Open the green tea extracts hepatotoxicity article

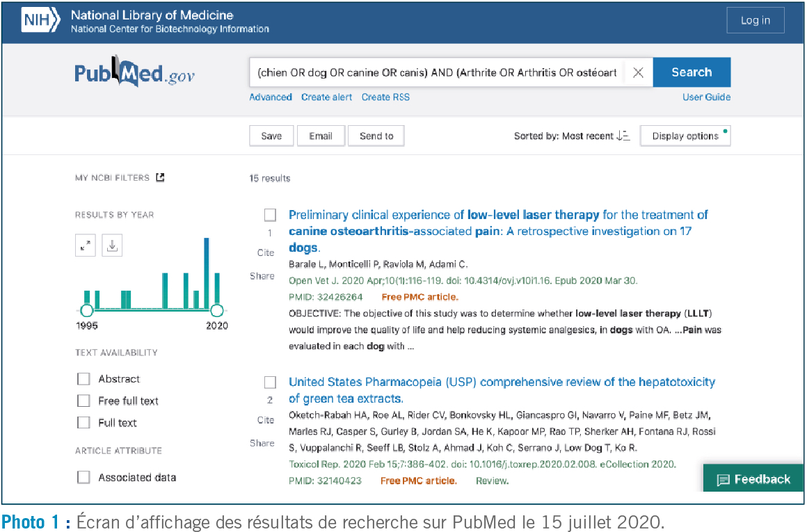(x=502, y=390)
